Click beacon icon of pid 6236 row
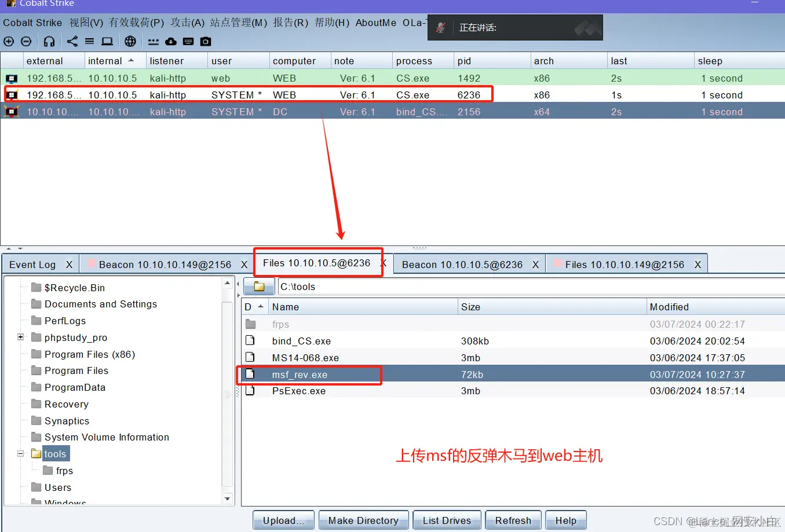 tap(12, 95)
